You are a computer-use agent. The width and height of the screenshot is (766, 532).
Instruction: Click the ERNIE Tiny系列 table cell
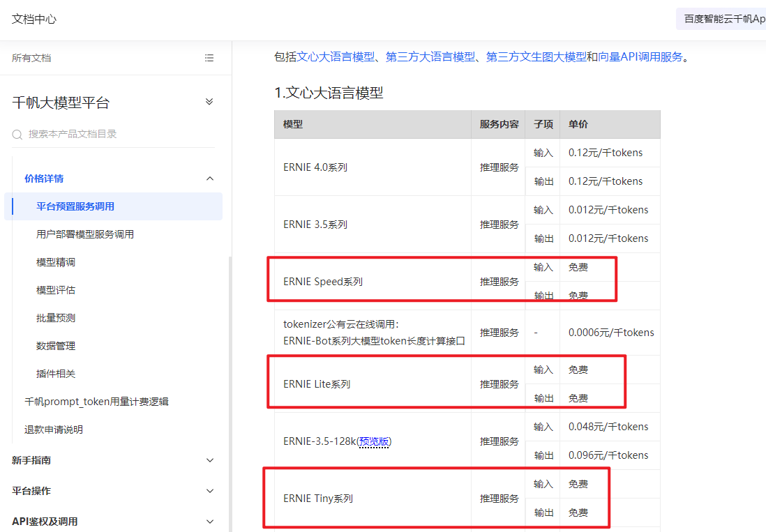pos(373,499)
